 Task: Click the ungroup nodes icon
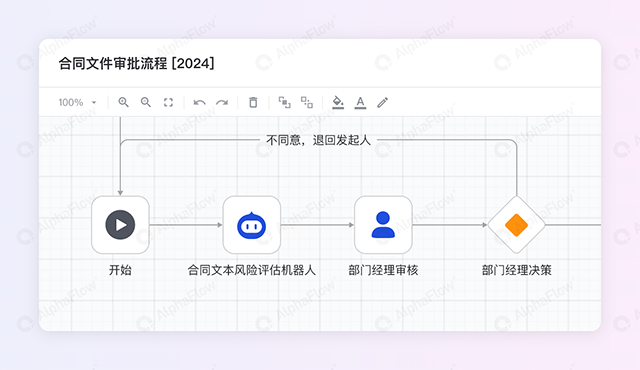click(307, 102)
